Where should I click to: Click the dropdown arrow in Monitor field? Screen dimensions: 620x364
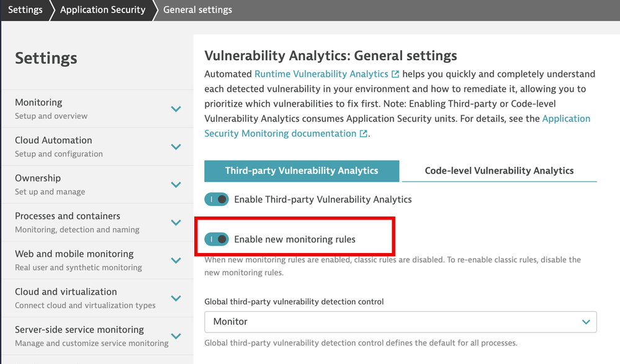tap(586, 322)
